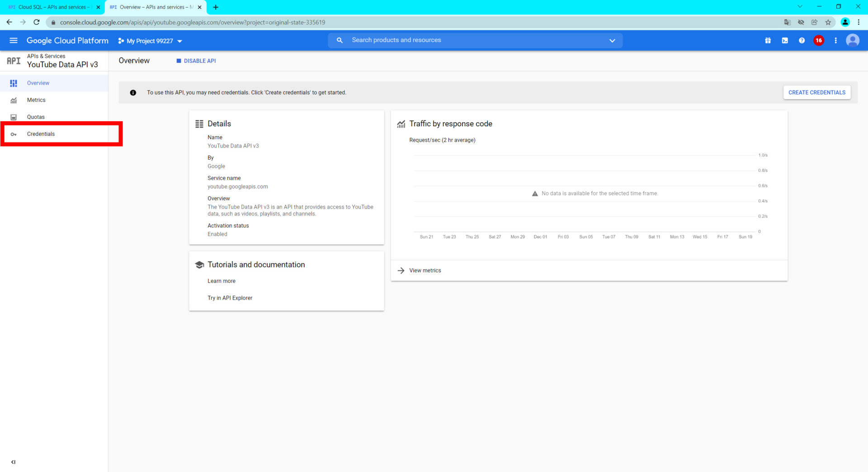This screenshot has height=472, width=868.
Task: Bookmark this page with star icon
Action: tap(828, 22)
